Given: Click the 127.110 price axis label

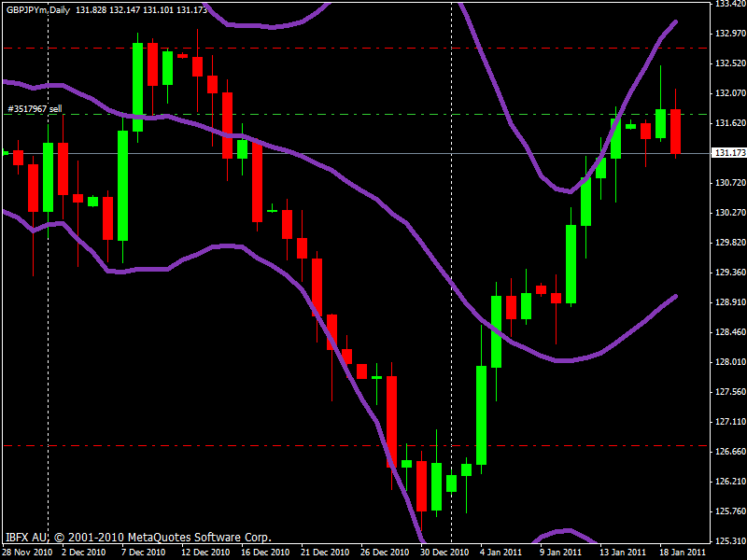Looking at the screenshot, I should coord(731,422).
